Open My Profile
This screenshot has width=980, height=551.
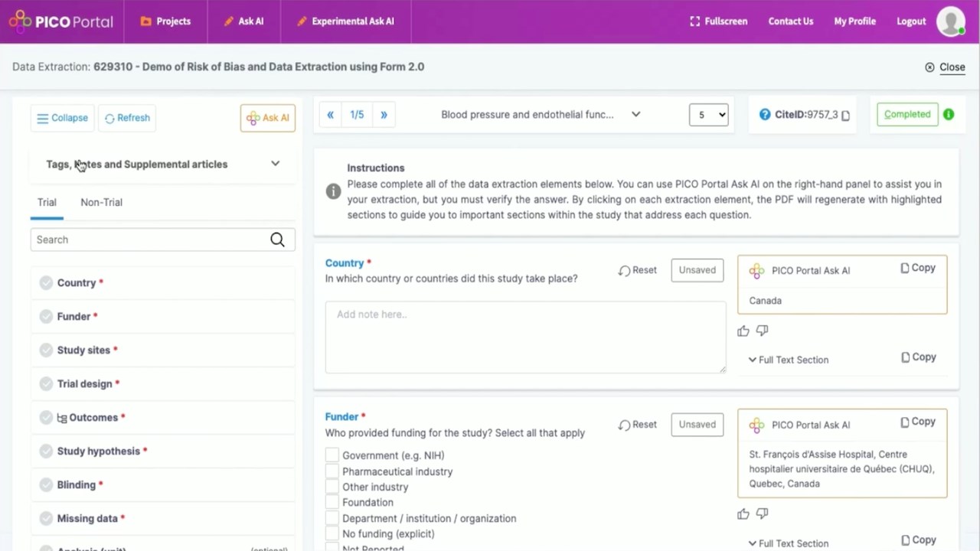[x=854, y=21]
